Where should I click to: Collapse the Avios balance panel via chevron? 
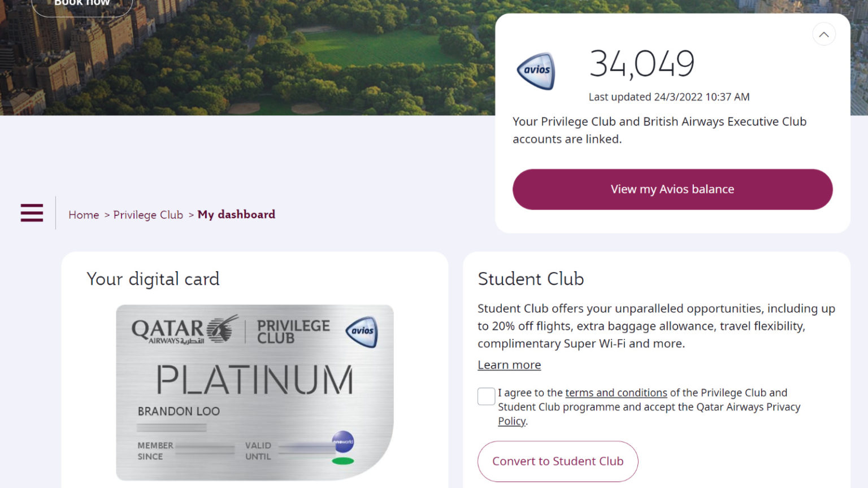click(824, 34)
